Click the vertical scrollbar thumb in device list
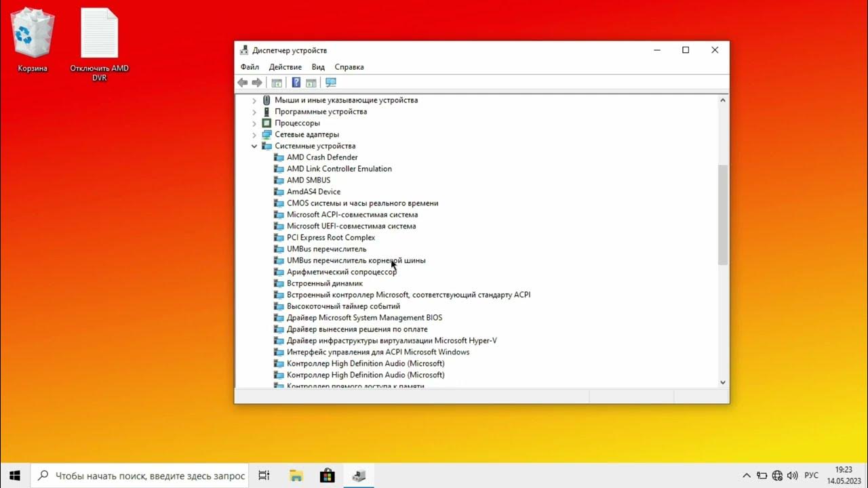This screenshot has width=868, height=488. 723,214
